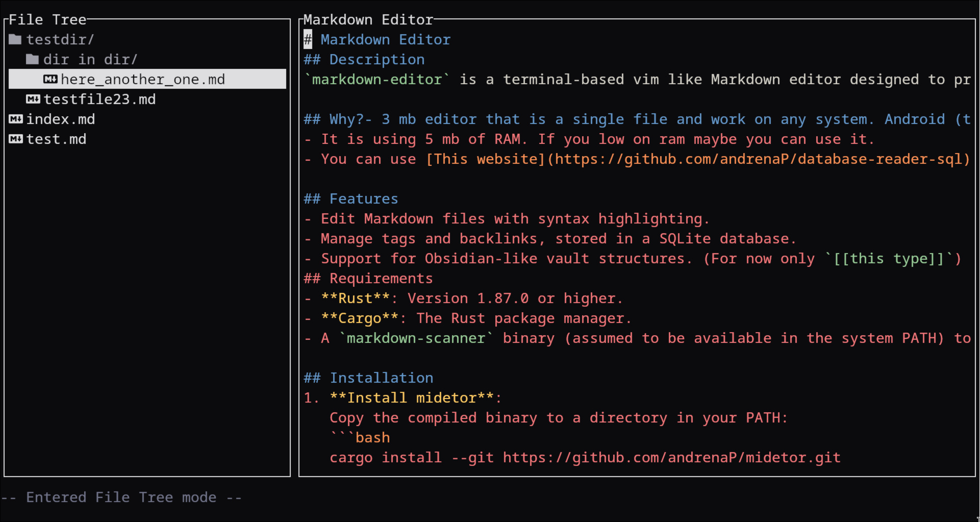The height and width of the screenshot is (522, 980).
Task: Open testfile23.md in the file tree
Action: 99,99
